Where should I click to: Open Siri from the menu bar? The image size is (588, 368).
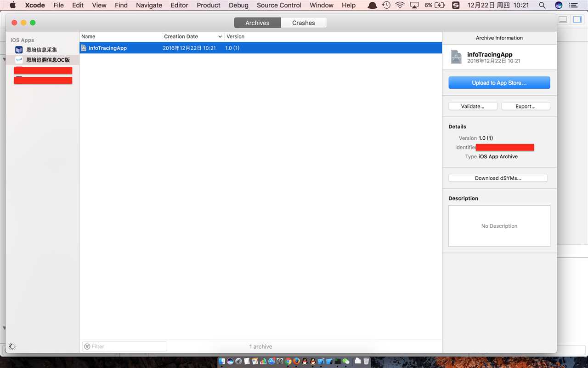coord(559,5)
